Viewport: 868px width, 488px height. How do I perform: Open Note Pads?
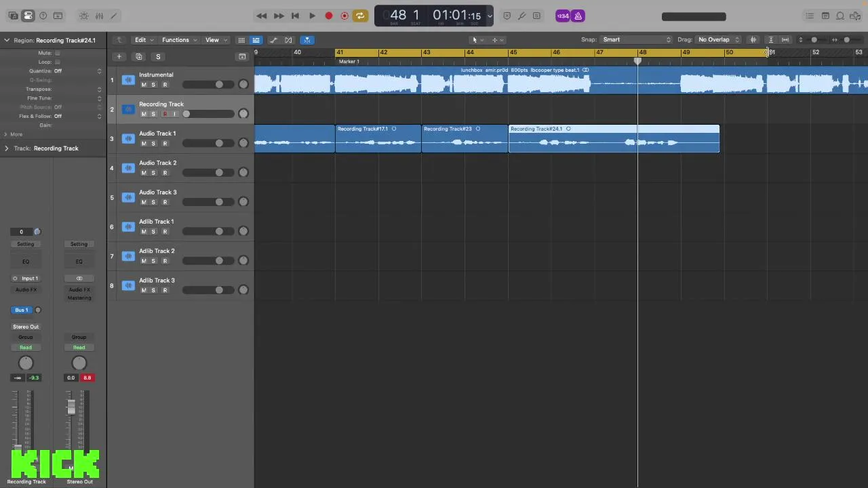[x=825, y=16]
